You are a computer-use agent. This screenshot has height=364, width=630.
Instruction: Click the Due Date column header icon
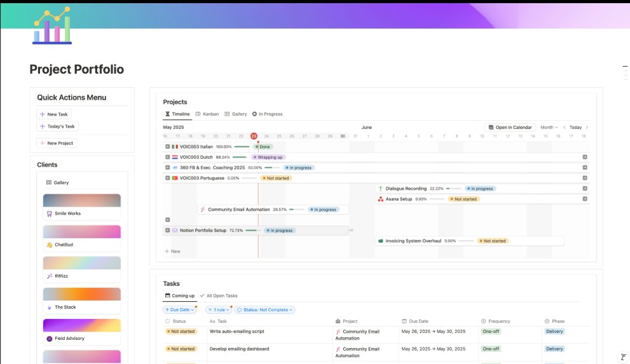coord(404,321)
